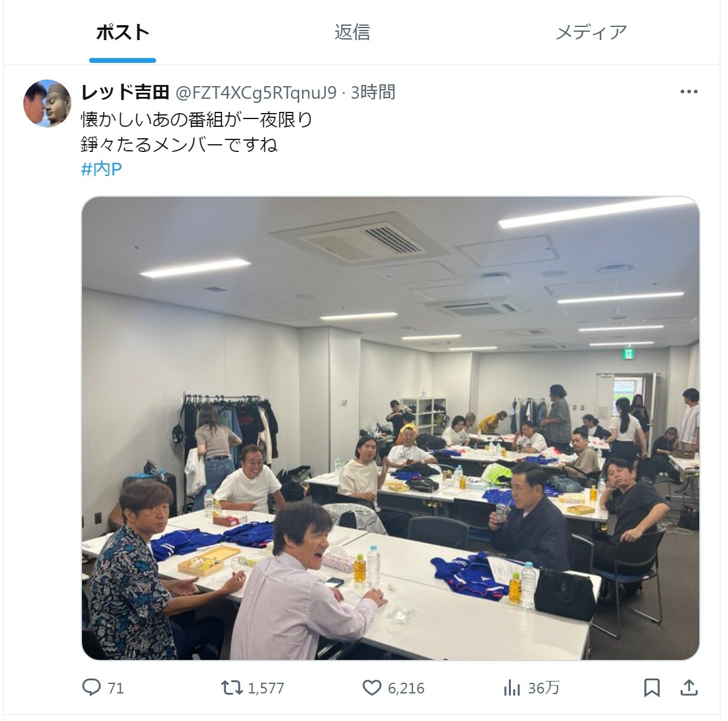Open the @FZT4XCg5RTqnuJ9 handle link
The height and width of the screenshot is (721, 728).
click(x=255, y=93)
